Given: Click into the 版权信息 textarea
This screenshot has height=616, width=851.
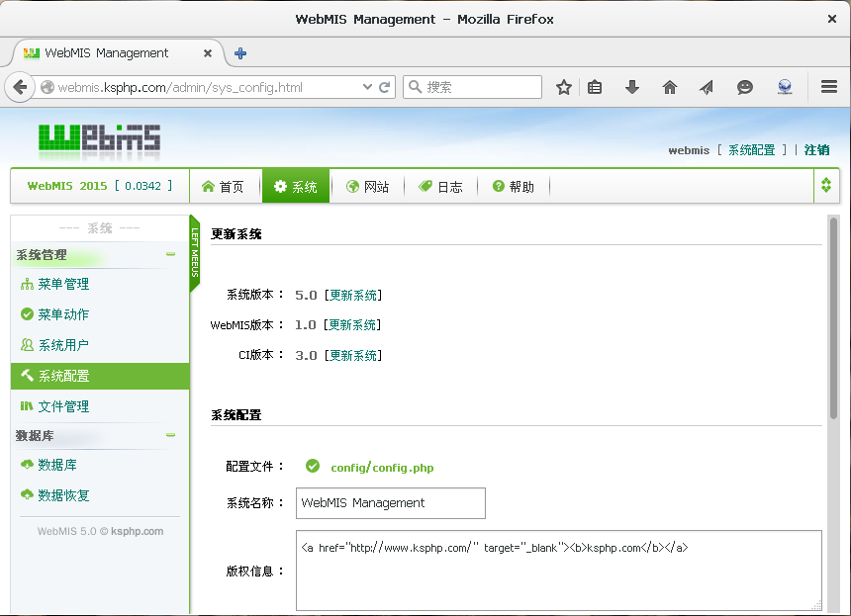Looking at the screenshot, I should [x=558, y=571].
